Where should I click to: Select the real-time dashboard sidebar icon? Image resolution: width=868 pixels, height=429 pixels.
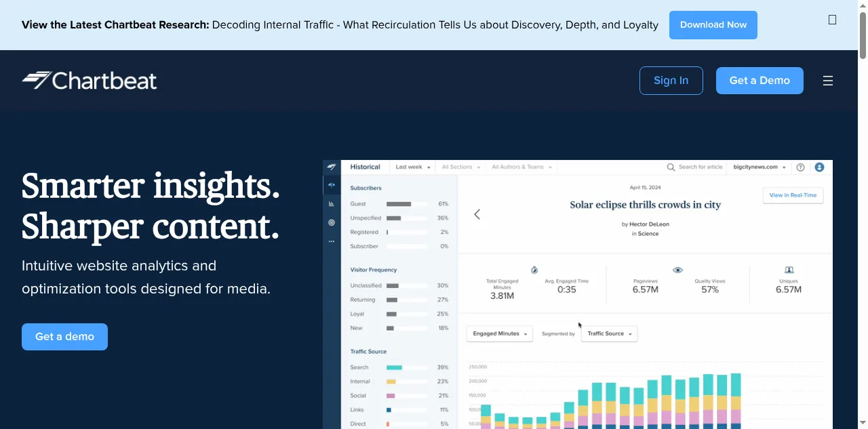tap(332, 185)
